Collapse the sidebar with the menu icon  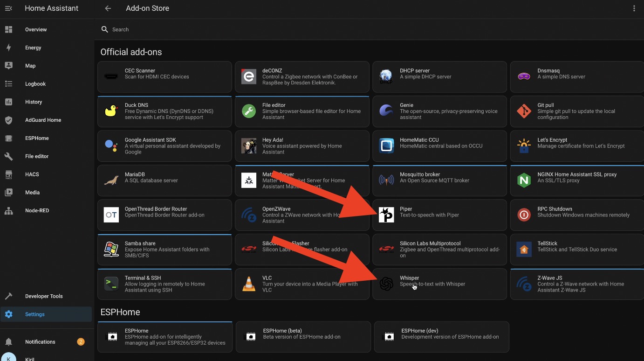(8, 8)
